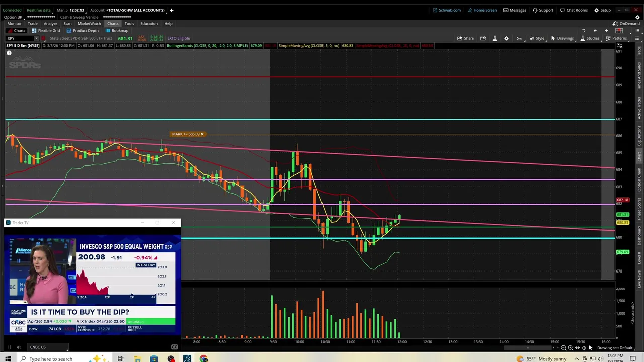This screenshot has width=644, height=362.
Task: Click the chart info exclamation icon
Action: (x=9, y=53)
